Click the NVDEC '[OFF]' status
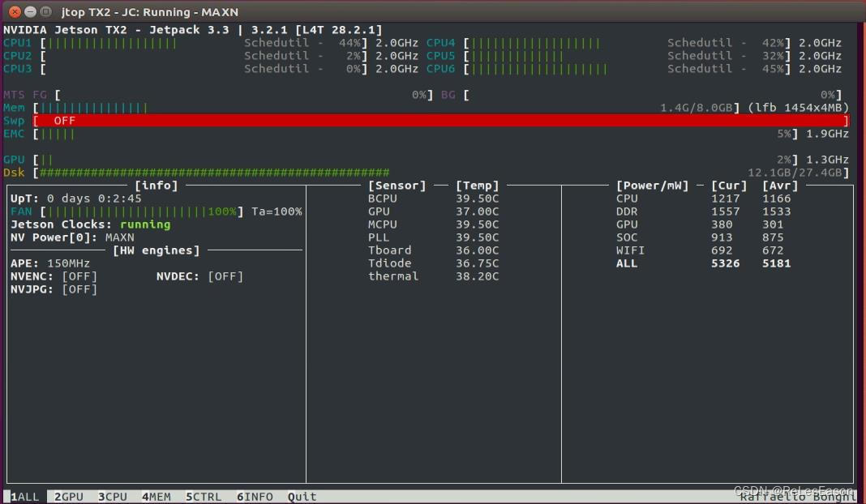This screenshot has height=504, width=866. point(225,276)
